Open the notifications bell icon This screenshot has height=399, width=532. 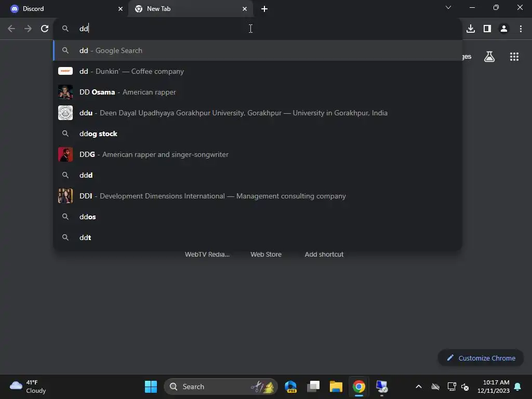pyautogui.click(x=518, y=387)
